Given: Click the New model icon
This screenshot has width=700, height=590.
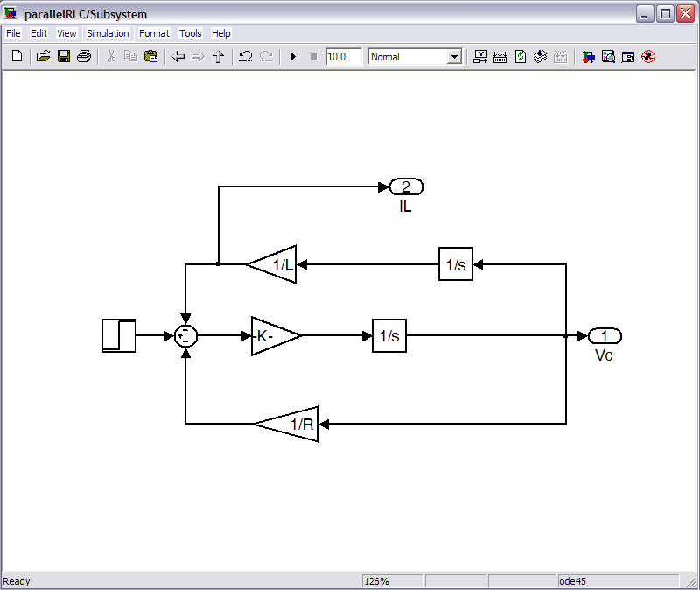Looking at the screenshot, I should (x=17, y=57).
